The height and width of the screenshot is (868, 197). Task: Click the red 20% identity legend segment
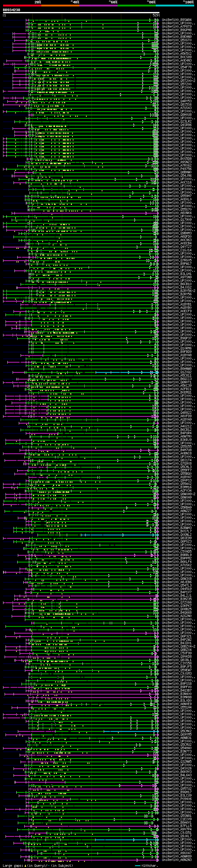coord(22,6)
